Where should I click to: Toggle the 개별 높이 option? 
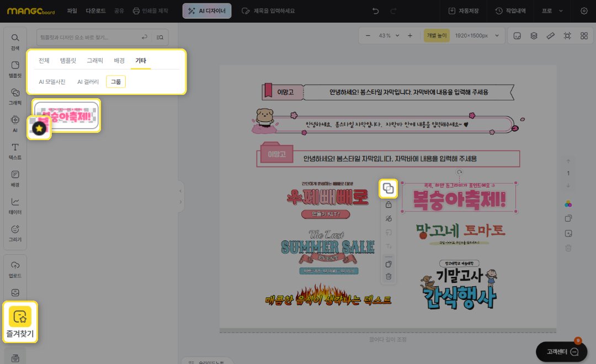437,36
